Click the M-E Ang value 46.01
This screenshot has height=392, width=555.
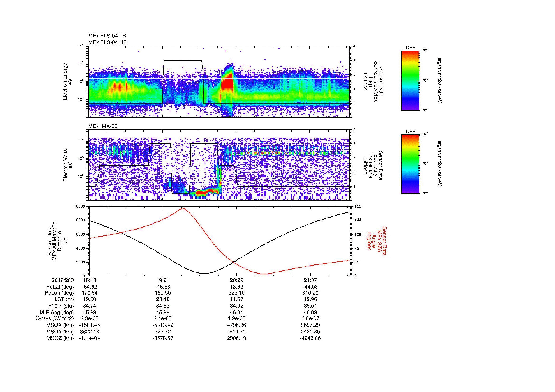click(x=236, y=313)
